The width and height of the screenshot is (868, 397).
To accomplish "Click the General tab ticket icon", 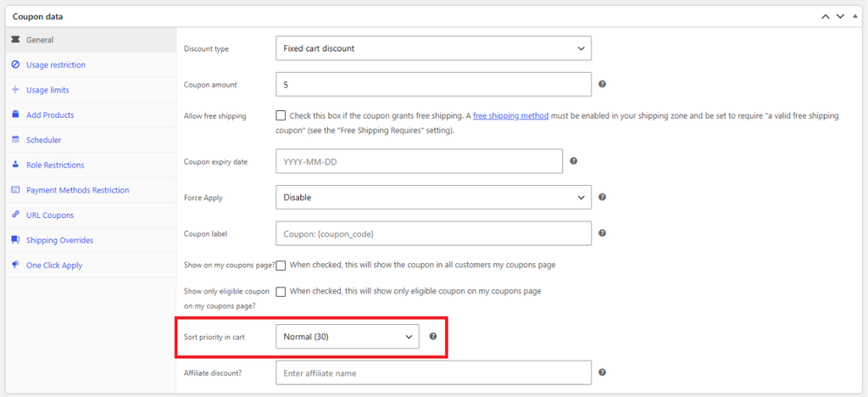I will [15, 40].
